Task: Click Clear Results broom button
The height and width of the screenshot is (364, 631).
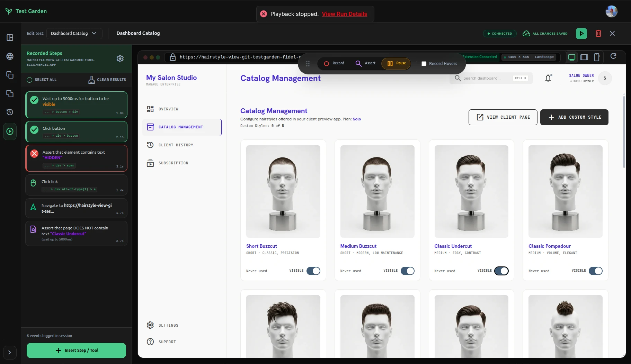Action: [107, 80]
